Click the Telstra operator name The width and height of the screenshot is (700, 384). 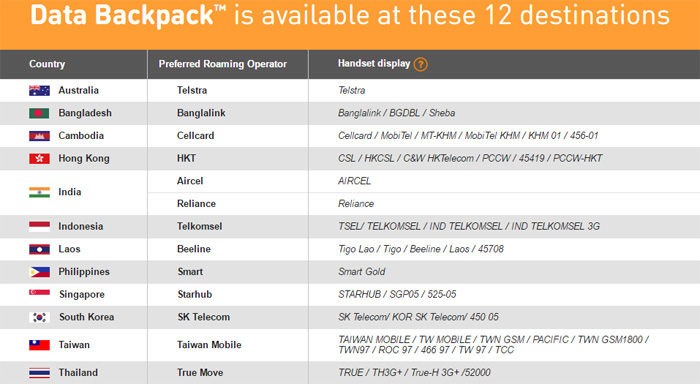pos(192,90)
